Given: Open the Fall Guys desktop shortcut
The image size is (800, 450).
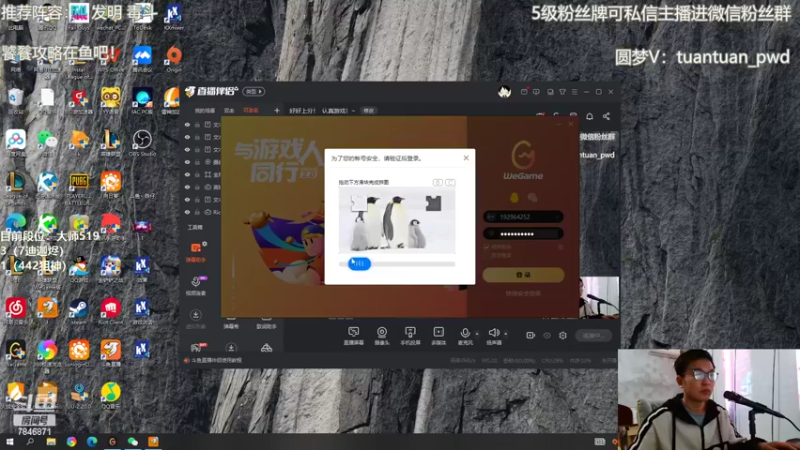Looking at the screenshot, I should [79, 16].
